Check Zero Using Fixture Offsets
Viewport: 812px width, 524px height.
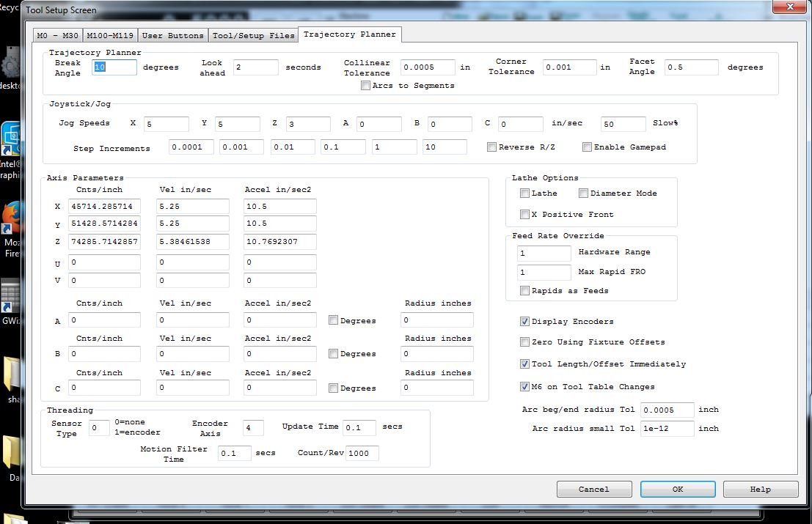tap(524, 342)
